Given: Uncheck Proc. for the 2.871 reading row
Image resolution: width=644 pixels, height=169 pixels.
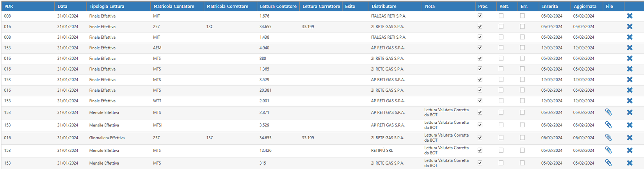Looking at the screenshot, I should [x=480, y=112].
